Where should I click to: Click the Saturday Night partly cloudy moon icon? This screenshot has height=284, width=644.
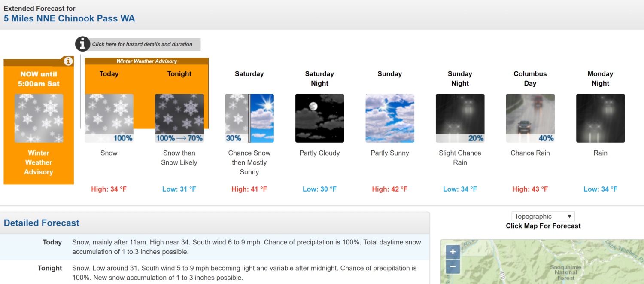click(x=319, y=118)
